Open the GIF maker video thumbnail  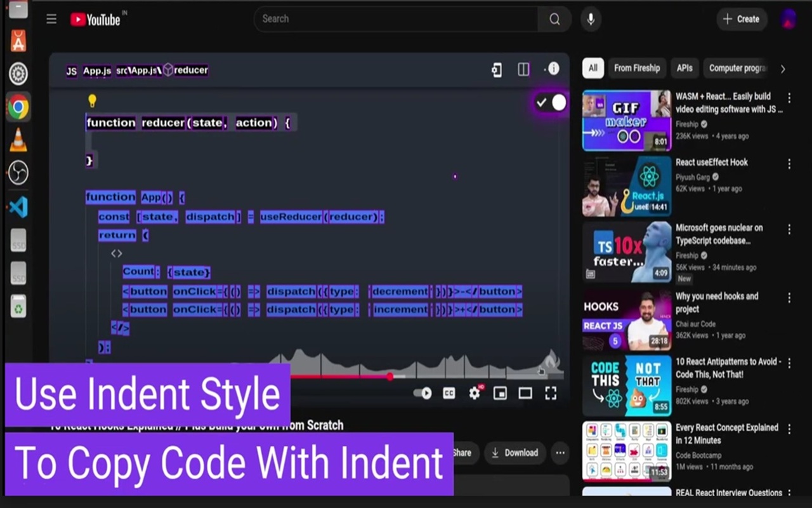click(x=627, y=120)
